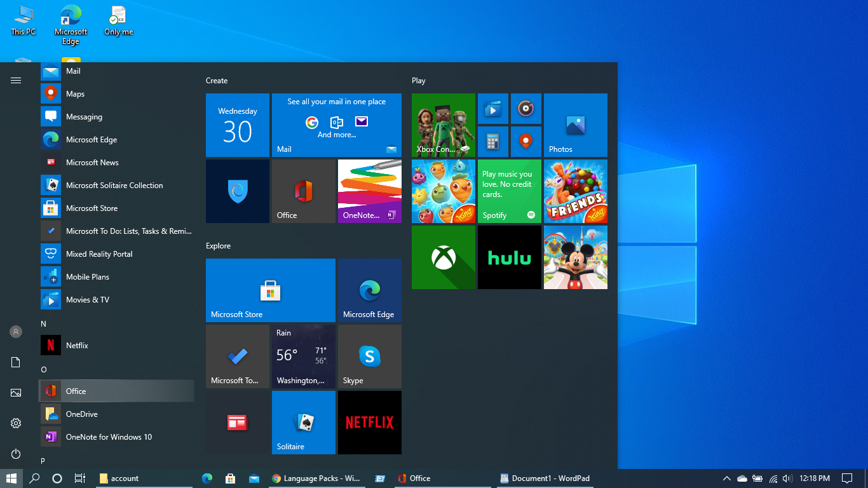Launch Microsoft News from the app list
This screenshot has width=868, height=488.
tap(117, 163)
